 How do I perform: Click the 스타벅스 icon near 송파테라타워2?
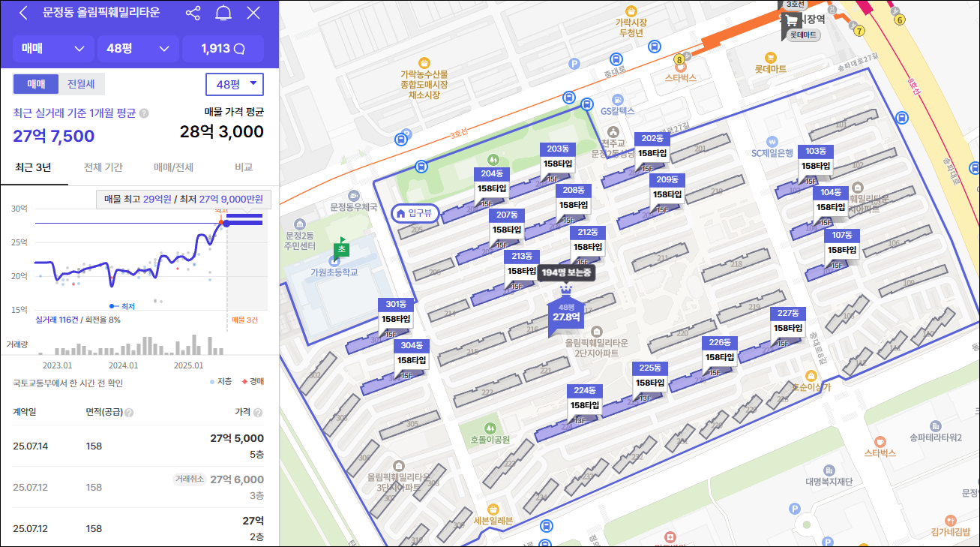pos(880,442)
